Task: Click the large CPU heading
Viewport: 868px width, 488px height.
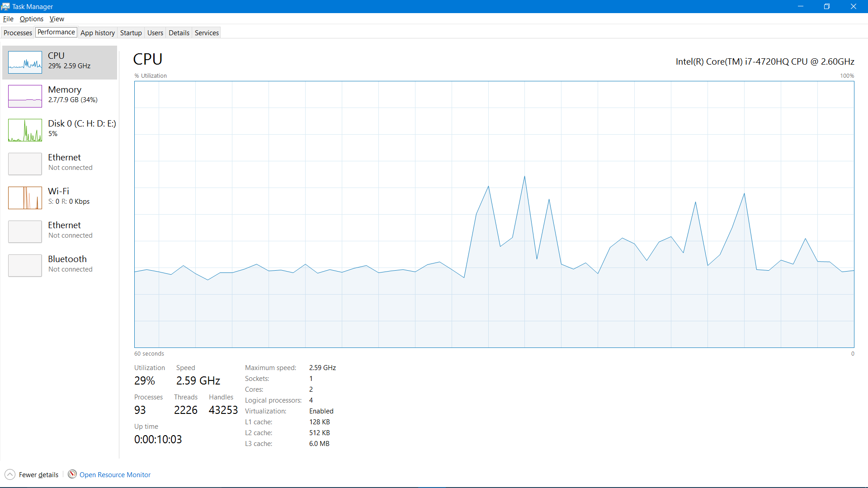Action: [x=148, y=59]
